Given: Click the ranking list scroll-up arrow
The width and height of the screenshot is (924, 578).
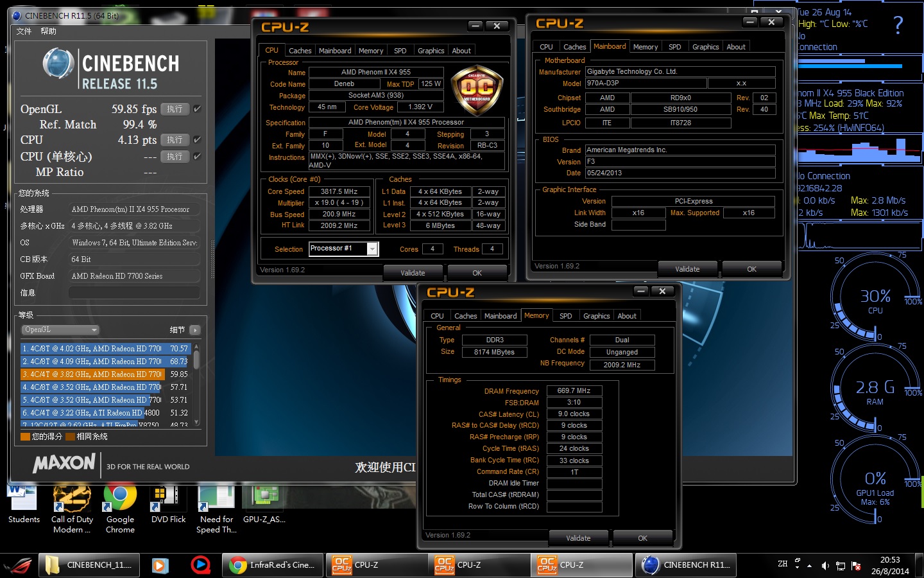Looking at the screenshot, I should (x=196, y=347).
